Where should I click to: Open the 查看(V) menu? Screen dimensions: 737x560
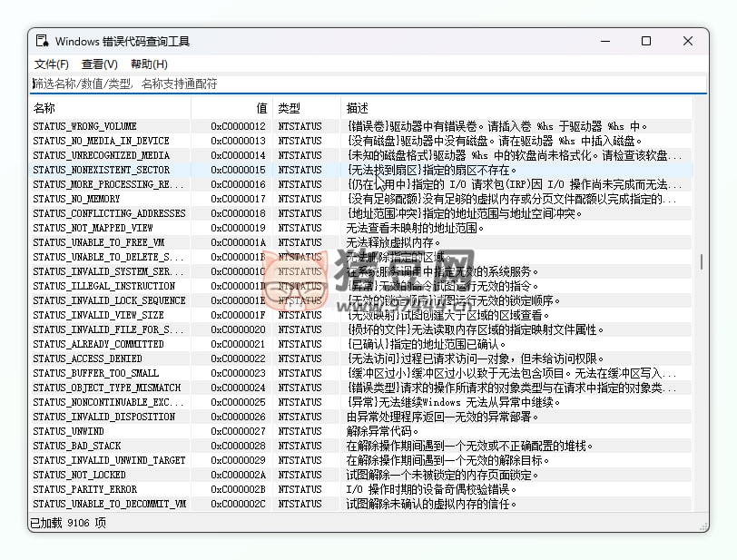[x=100, y=64]
